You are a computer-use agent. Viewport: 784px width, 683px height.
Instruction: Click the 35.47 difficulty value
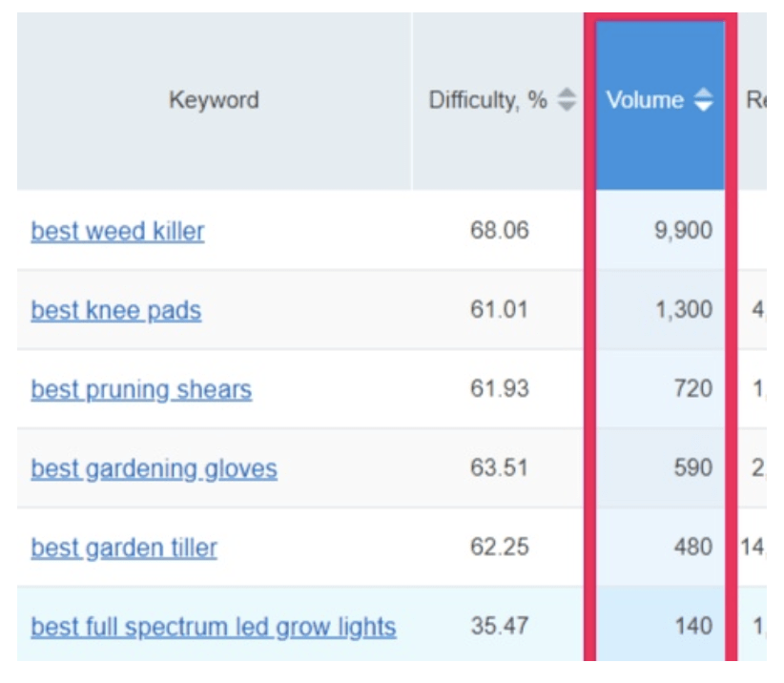pyautogui.click(x=499, y=627)
